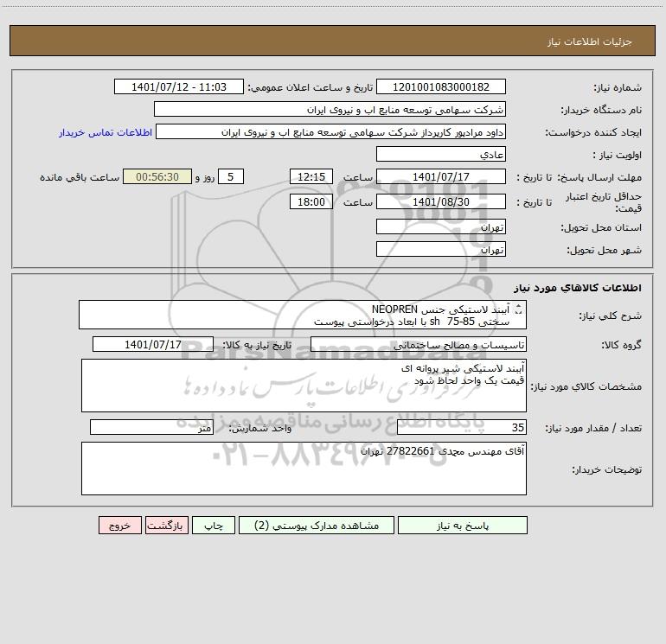Screen dimensions: 666x644
Task: Click the خروج exit button
Action: click(119, 525)
